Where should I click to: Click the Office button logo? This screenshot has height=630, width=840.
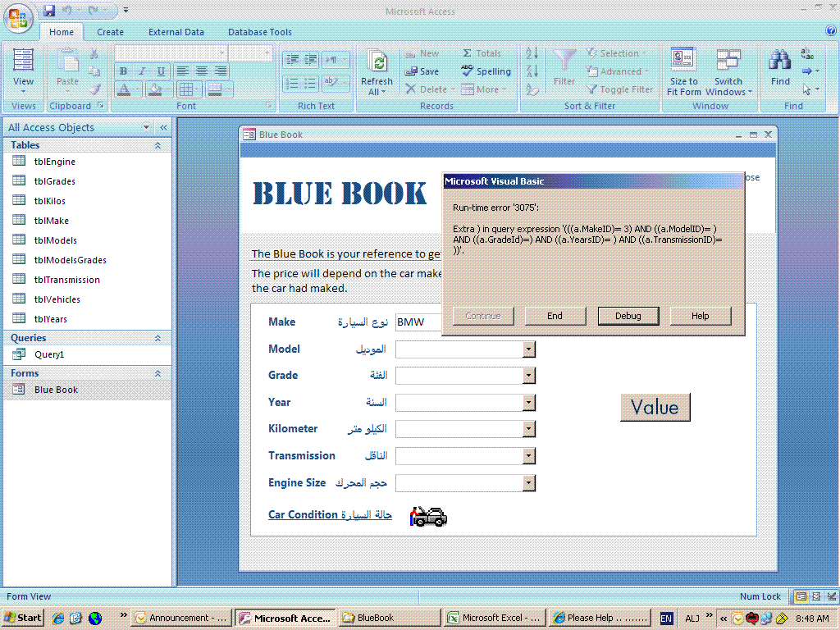coord(18,18)
